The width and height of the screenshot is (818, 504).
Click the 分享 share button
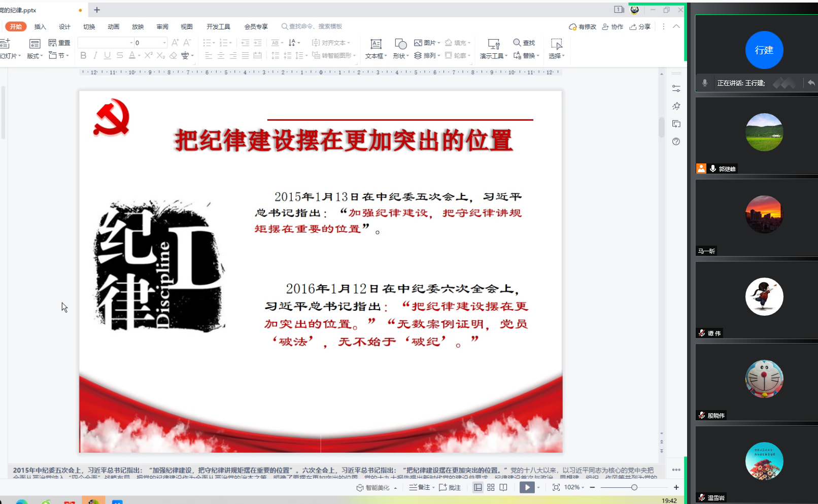[640, 26]
